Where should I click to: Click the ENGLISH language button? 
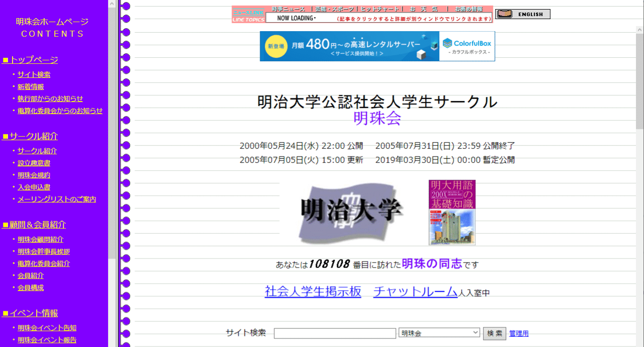click(x=522, y=14)
